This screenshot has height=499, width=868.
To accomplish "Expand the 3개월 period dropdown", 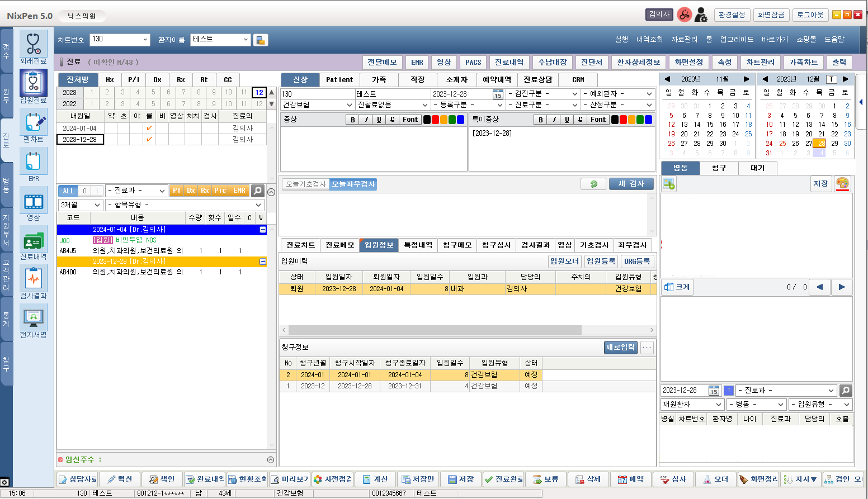I will pos(81,205).
